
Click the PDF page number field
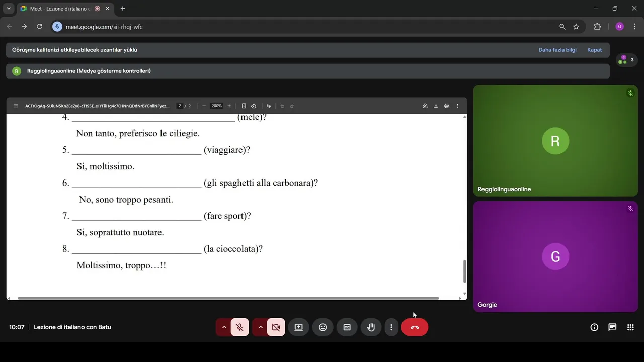tap(180, 106)
